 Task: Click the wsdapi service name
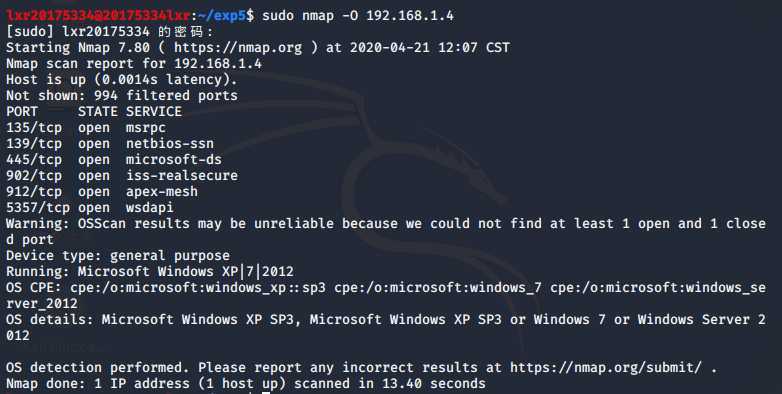pos(150,207)
